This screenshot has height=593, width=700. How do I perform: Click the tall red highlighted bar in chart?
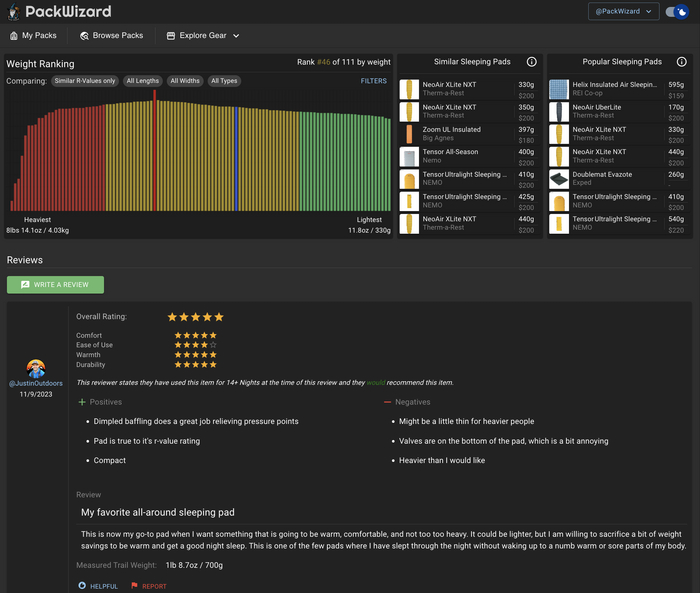pos(154,150)
